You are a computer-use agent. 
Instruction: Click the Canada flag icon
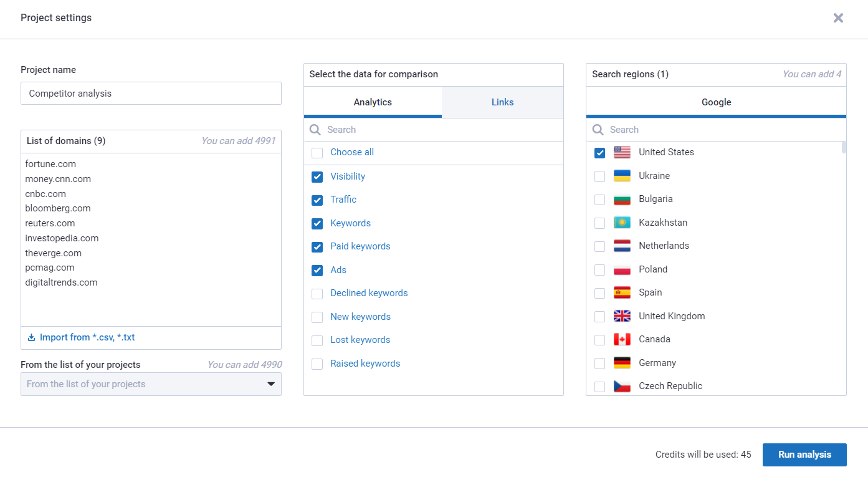tap(622, 339)
